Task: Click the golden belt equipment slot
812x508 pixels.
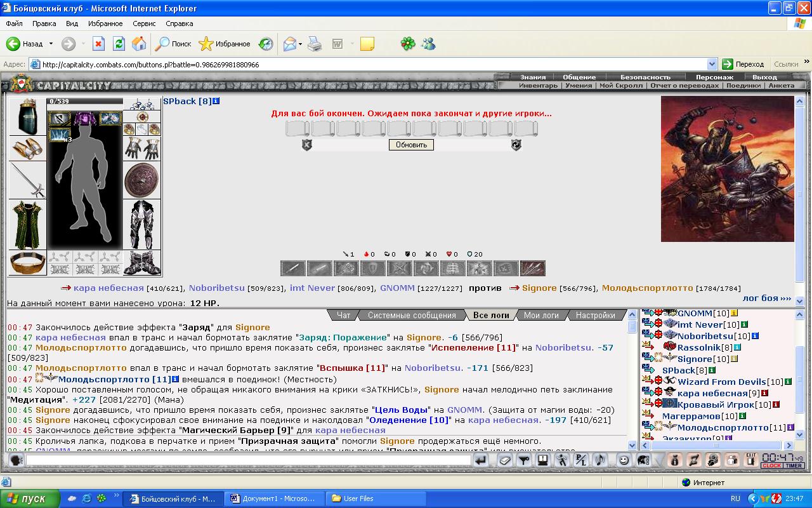Action: point(27,263)
